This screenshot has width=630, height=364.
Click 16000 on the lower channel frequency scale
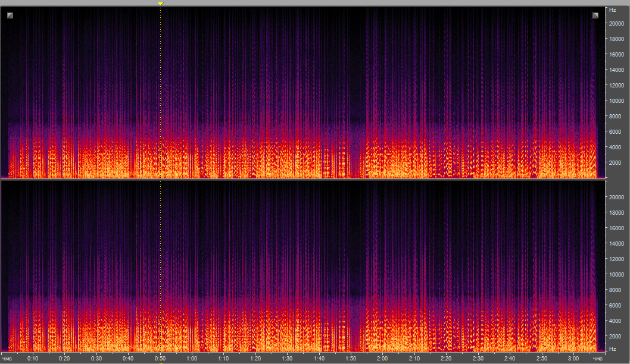[x=617, y=228]
